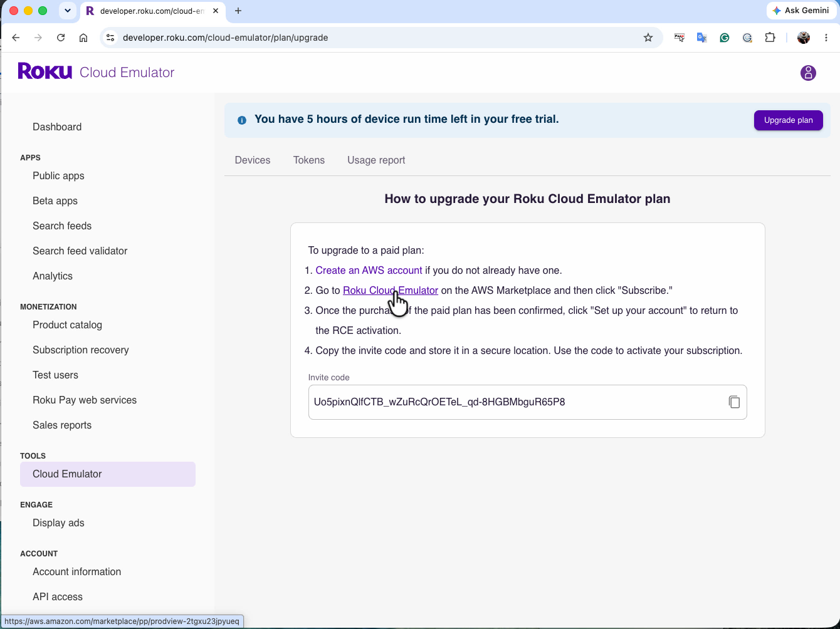Open the Extensions puzzle icon
The image size is (840, 629).
click(770, 38)
